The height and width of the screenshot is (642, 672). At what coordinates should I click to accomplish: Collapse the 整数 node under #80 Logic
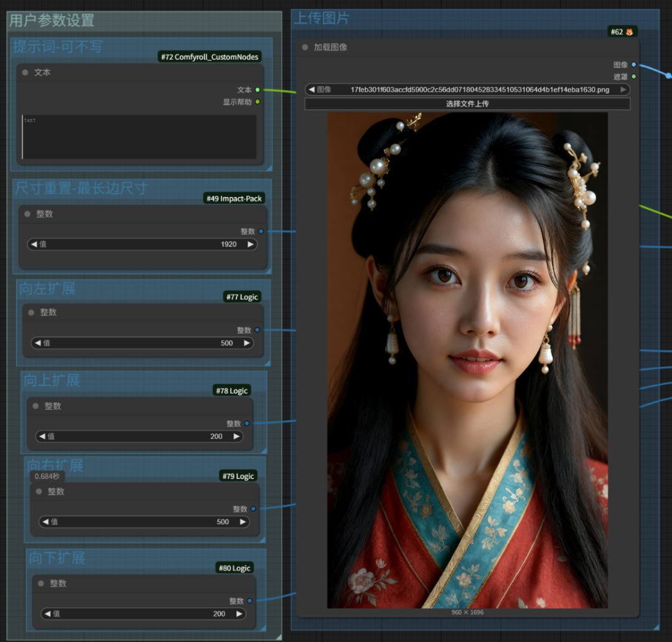(x=41, y=583)
